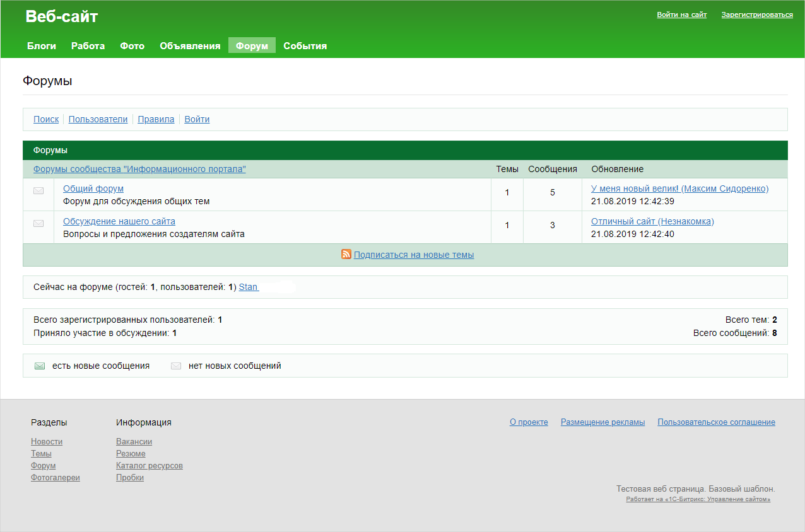Open the Форум tab in navigation
This screenshot has width=805, height=532.
pos(252,46)
